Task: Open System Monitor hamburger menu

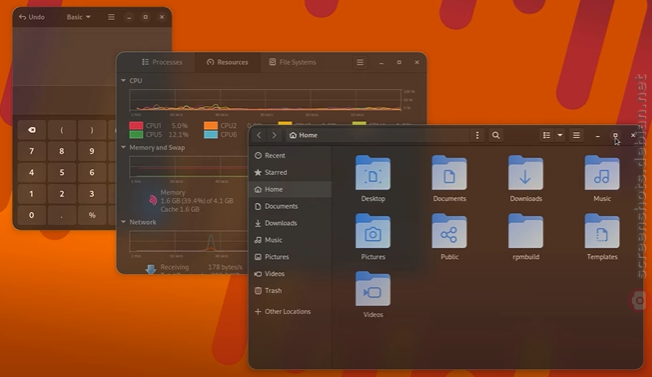Action: click(x=360, y=62)
